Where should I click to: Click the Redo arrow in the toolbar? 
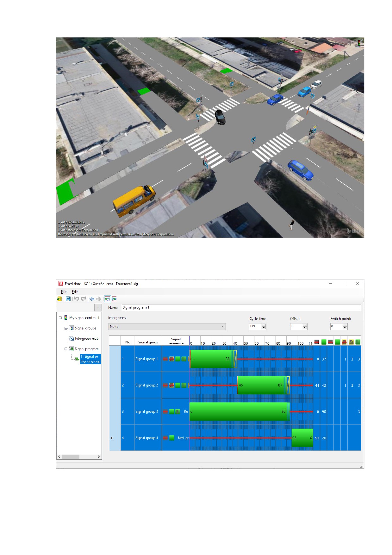pyautogui.click(x=84, y=299)
